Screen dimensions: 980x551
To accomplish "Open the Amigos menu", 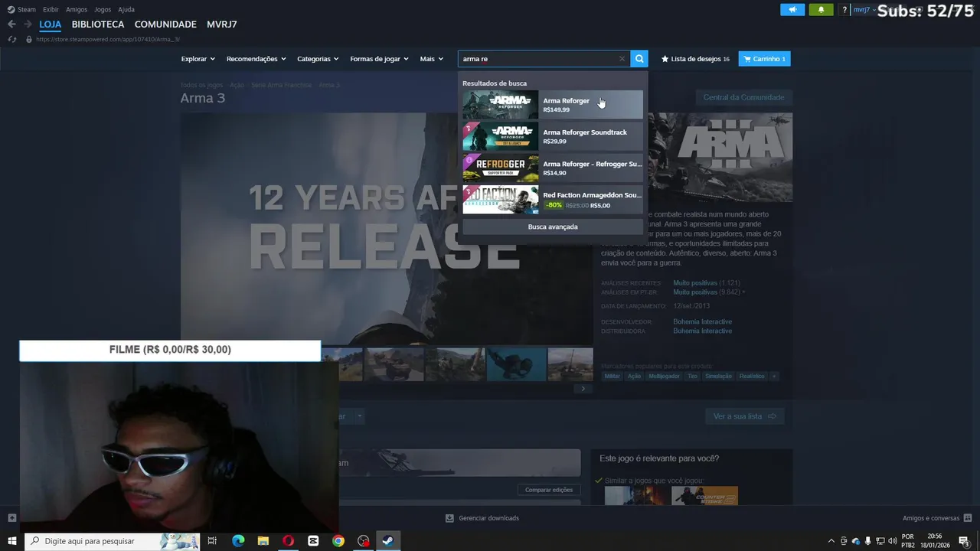I will 77,9.
